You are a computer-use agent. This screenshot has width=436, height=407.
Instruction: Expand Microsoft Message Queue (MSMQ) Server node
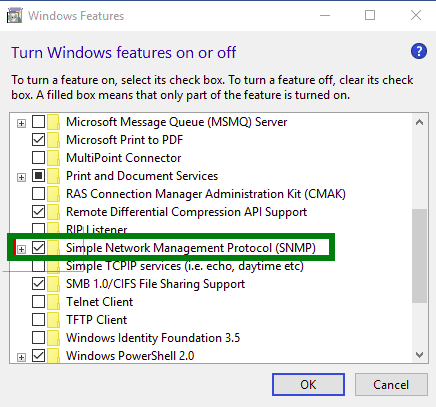click(21, 124)
